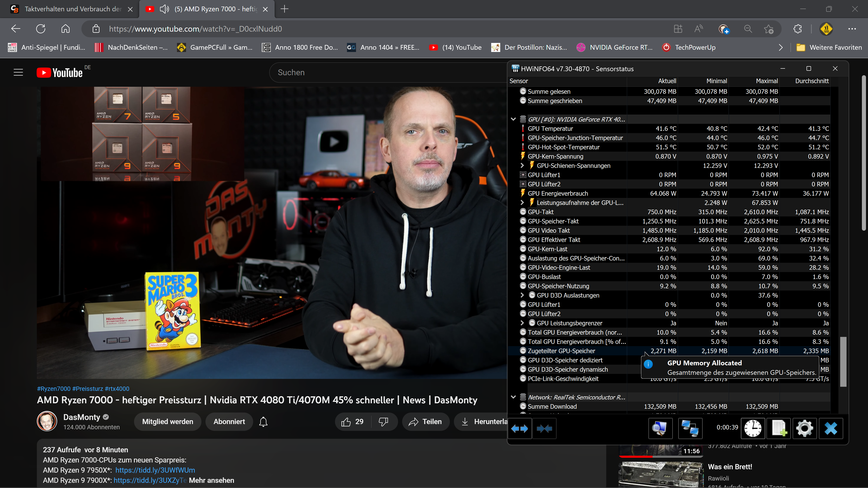
Task: Collapse the GPU NVIDIA GeForce RTX group
Action: point(513,119)
